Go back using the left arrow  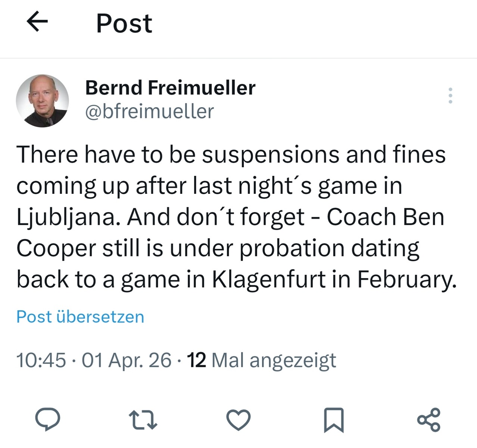[37, 22]
